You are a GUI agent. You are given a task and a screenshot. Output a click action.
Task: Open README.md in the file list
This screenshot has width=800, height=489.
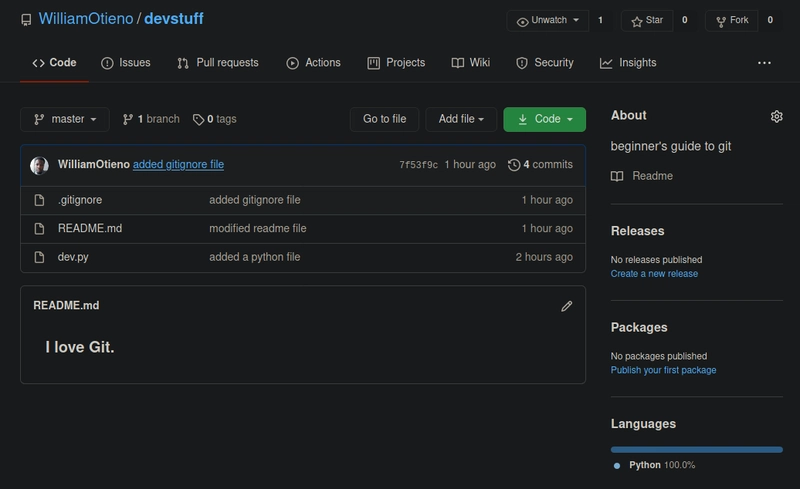pyautogui.click(x=90, y=229)
